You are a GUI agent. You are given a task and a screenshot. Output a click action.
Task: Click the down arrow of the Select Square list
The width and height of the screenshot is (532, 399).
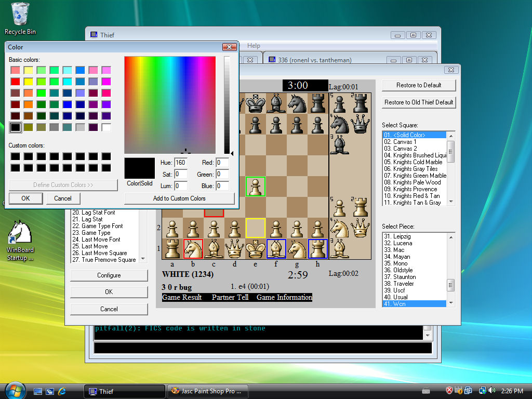click(x=451, y=202)
